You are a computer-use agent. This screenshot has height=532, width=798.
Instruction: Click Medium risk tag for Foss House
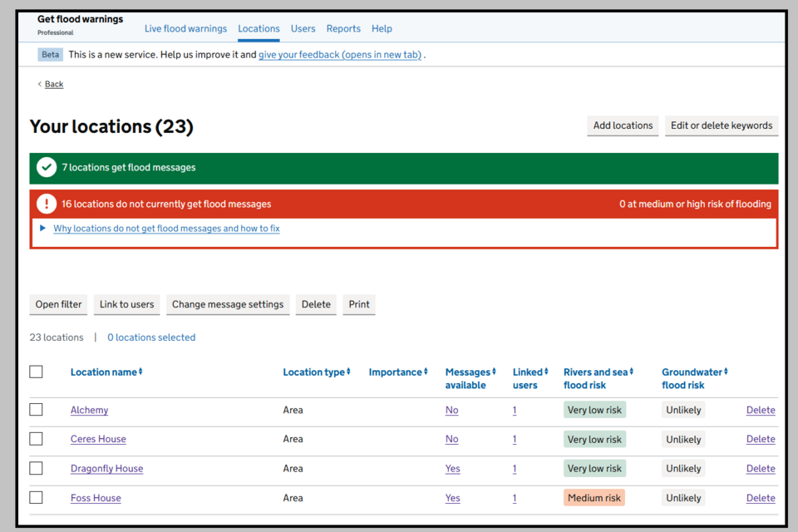coord(594,498)
